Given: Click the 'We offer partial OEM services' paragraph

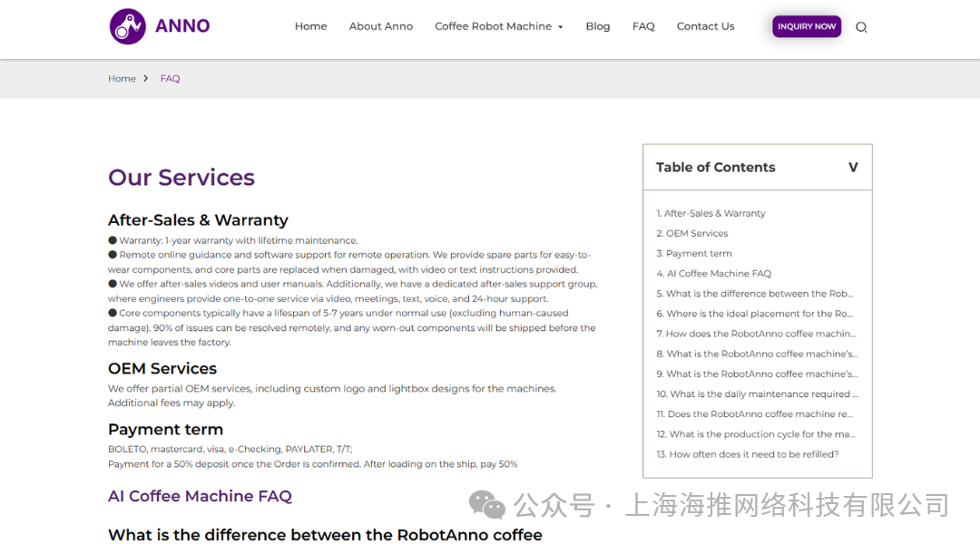Looking at the screenshot, I should click(332, 396).
